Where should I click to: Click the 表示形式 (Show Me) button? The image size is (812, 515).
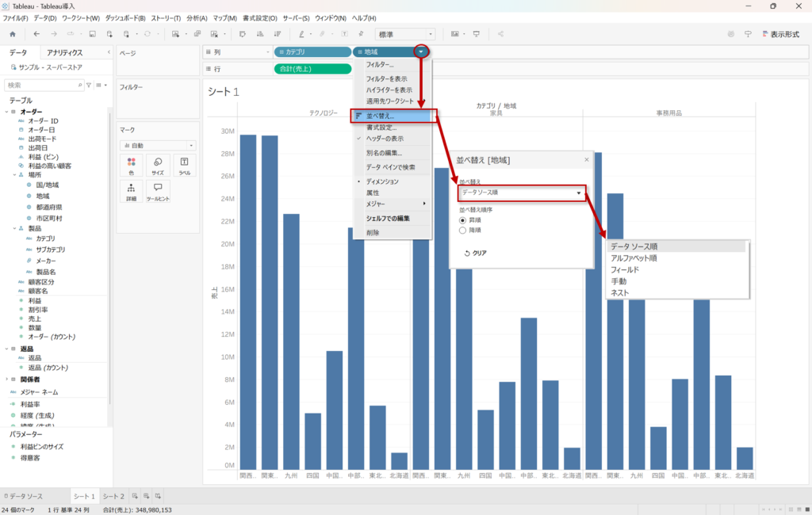pos(783,34)
